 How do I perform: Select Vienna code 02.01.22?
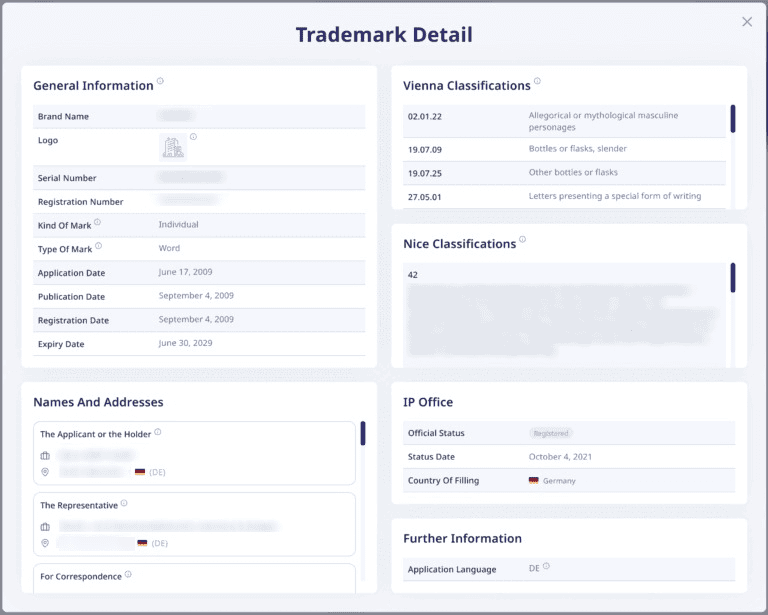(425, 117)
